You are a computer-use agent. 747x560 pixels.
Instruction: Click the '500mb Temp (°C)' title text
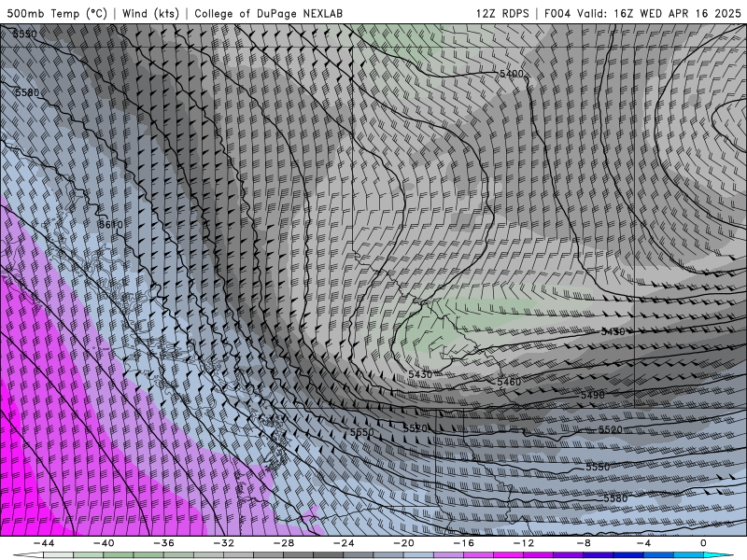(x=57, y=13)
